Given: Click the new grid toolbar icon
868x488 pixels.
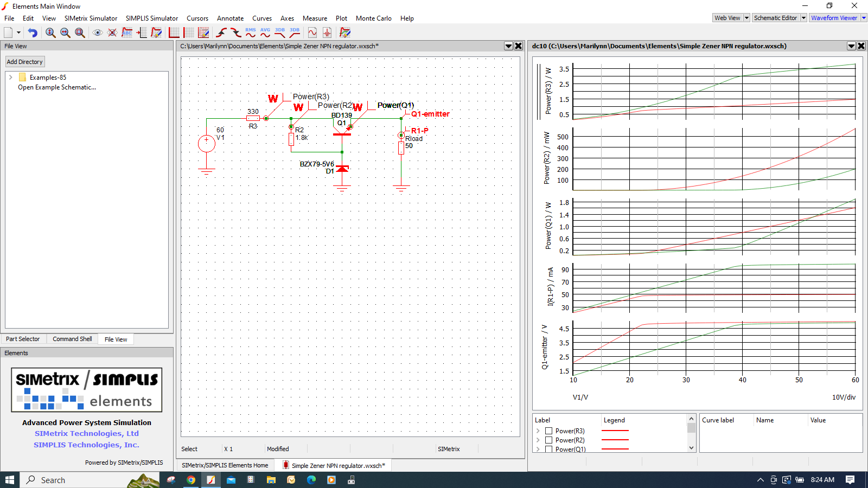Looking at the screenshot, I should [189, 33].
